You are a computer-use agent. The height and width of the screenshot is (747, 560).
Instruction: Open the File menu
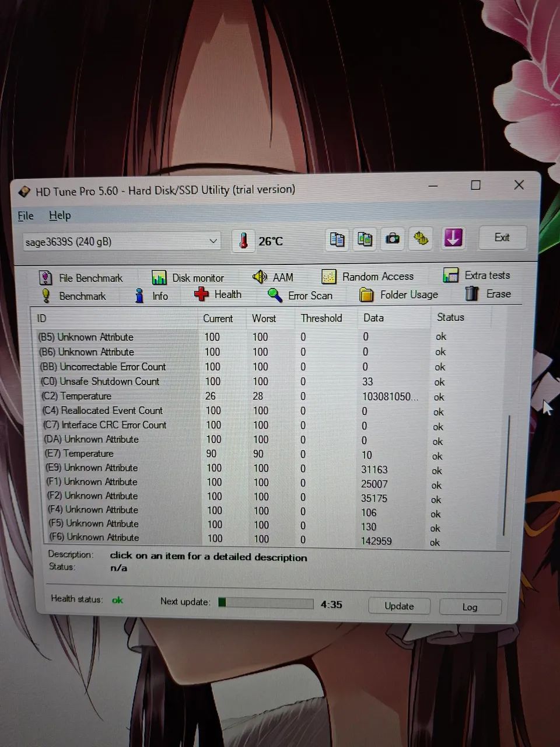(26, 216)
